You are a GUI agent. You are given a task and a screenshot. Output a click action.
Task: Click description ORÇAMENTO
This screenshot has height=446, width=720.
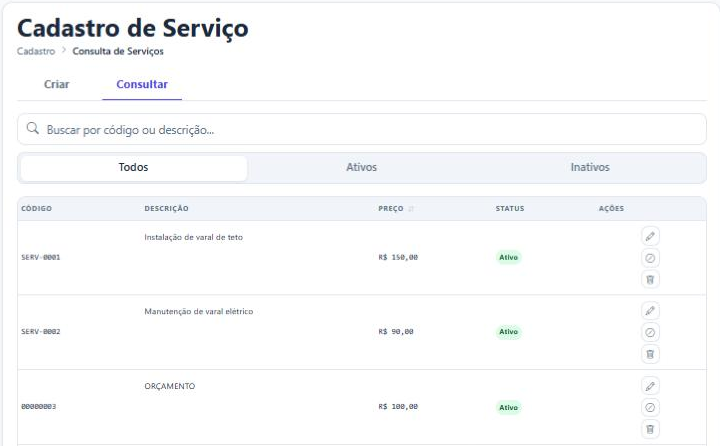tap(170, 386)
